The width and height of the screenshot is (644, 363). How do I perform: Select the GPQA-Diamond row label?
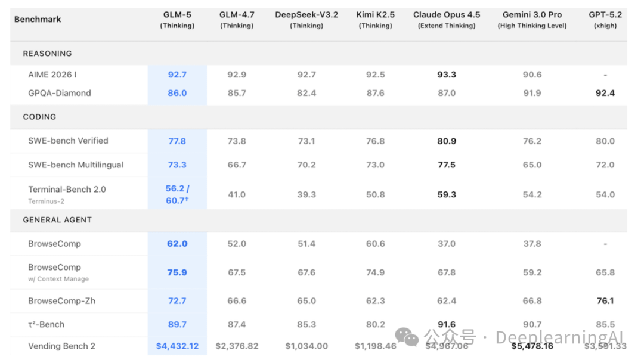[x=60, y=93]
